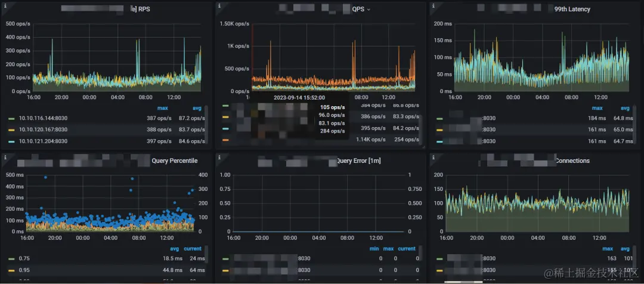Click cyan swatch on the 64.7 ms latency row
The image size is (644, 284).
click(440, 141)
